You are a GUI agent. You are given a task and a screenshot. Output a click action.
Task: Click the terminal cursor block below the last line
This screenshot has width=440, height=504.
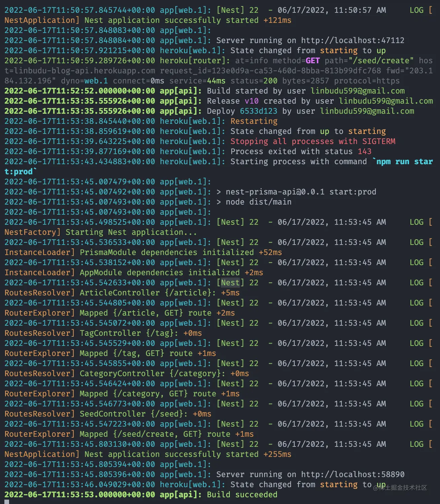(7, 502)
